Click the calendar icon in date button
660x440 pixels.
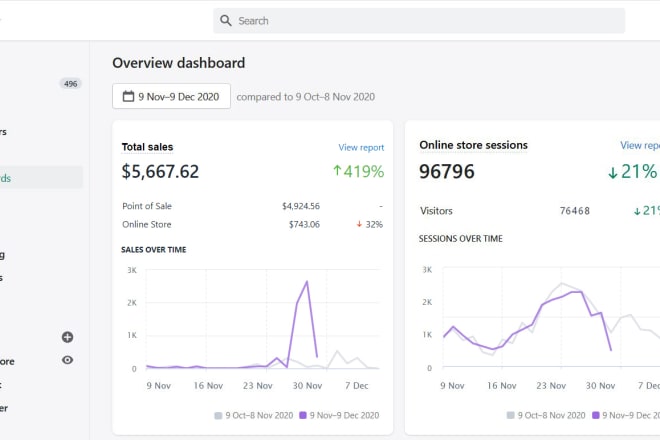[x=128, y=96]
